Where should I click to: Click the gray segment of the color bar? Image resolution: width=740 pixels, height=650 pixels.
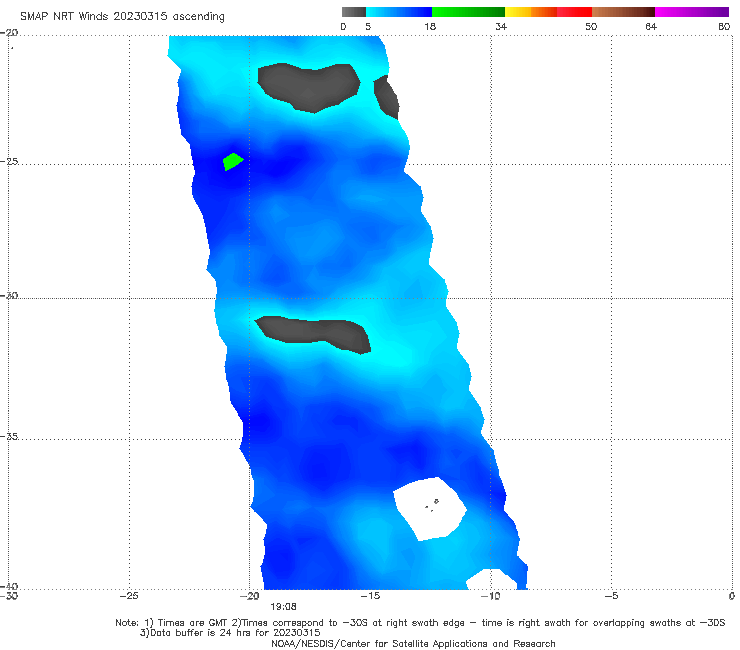pyautogui.click(x=353, y=12)
